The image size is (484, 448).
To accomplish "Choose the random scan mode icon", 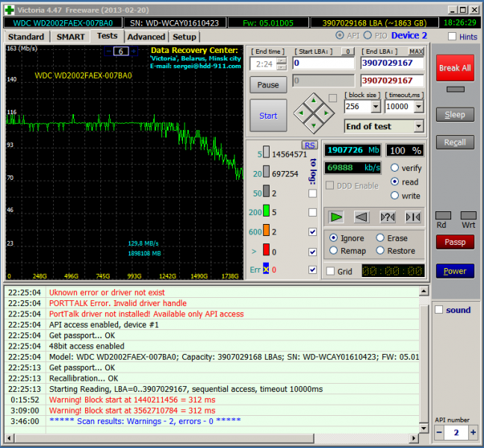I will 386,217.
